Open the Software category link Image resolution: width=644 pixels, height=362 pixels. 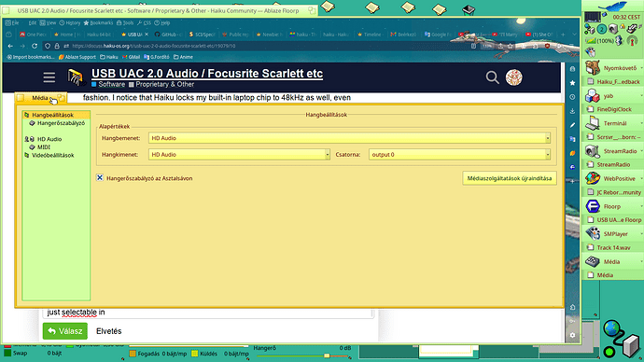108,84
